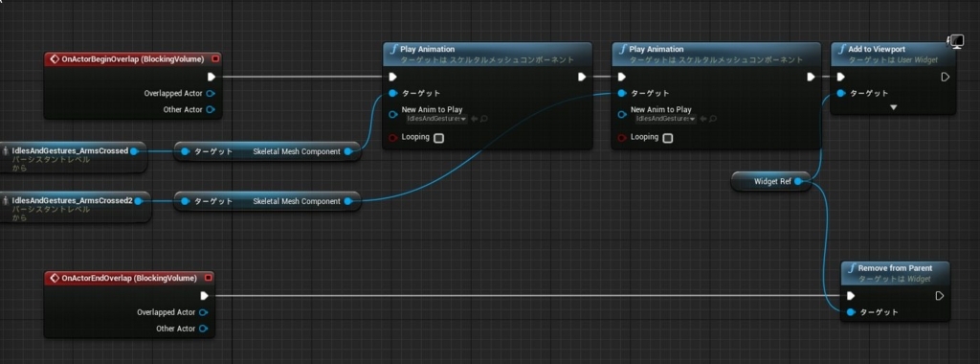
Task: Click exec output pin of first Play Animation
Action: [582, 77]
